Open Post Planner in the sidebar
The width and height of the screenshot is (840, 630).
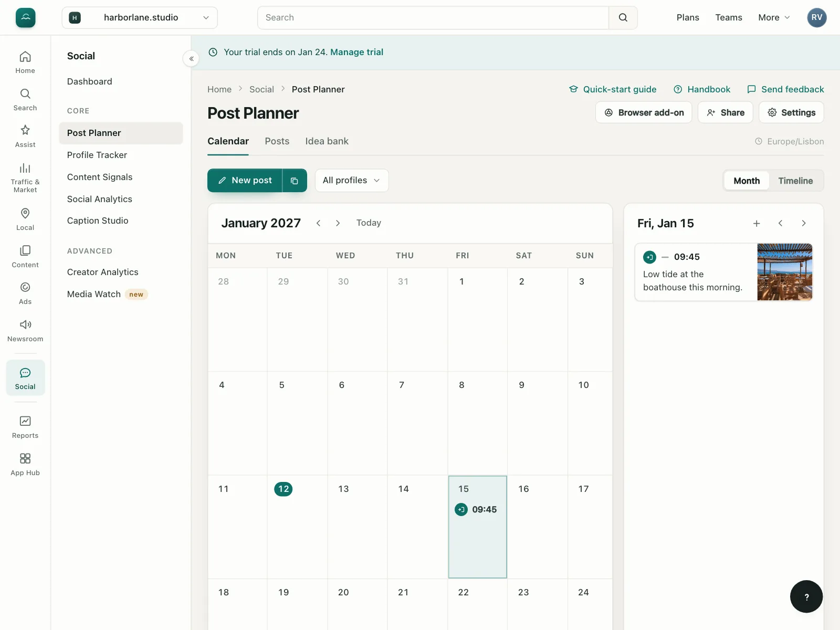coord(121,133)
